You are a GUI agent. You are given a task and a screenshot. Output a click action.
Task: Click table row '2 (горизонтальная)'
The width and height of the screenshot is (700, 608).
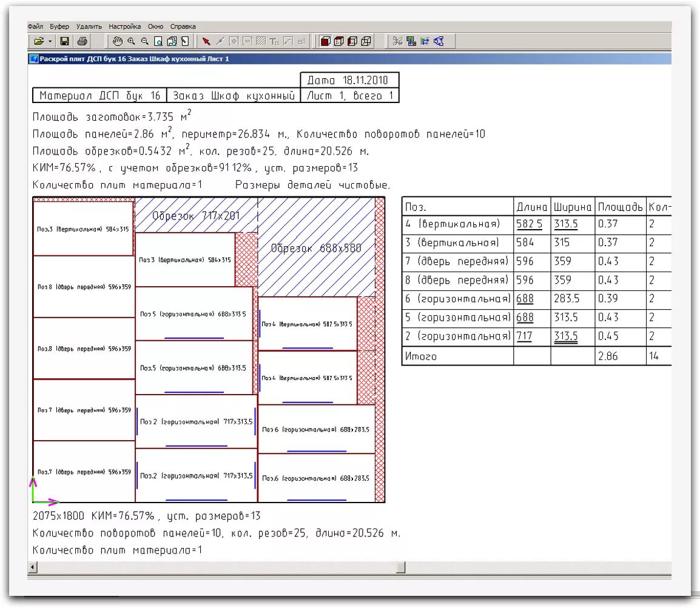click(x=537, y=337)
